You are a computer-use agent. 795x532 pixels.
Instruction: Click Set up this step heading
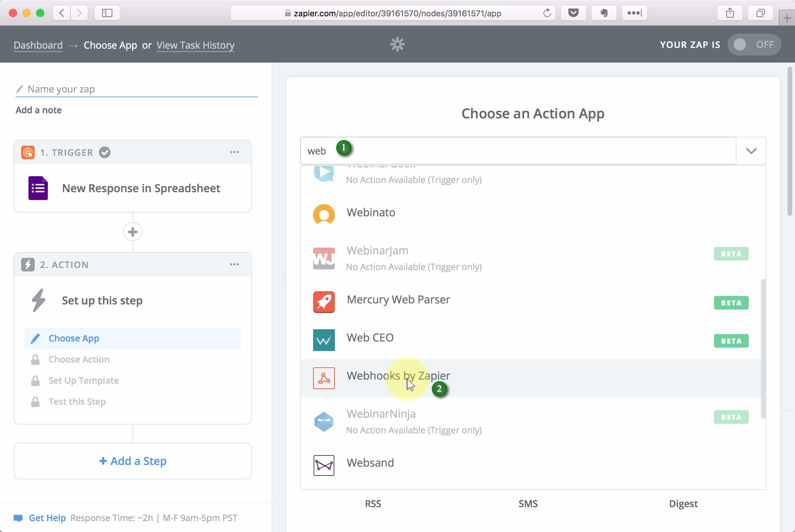pyautogui.click(x=102, y=300)
